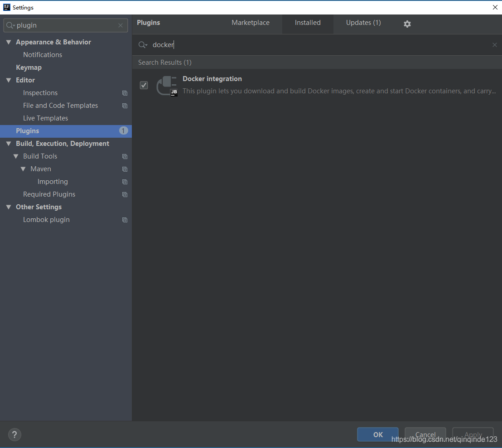
Task: Click the Apply button
Action: (473, 434)
